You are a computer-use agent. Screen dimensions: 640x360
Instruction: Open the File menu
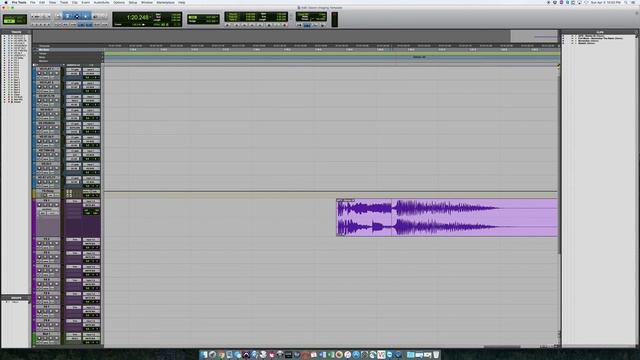pyautogui.click(x=33, y=2)
